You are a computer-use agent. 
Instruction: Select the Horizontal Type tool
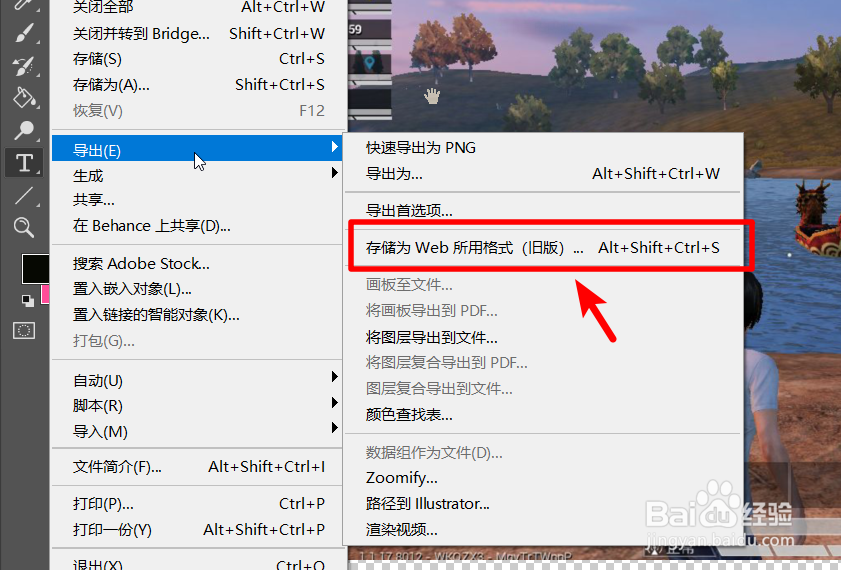24,162
